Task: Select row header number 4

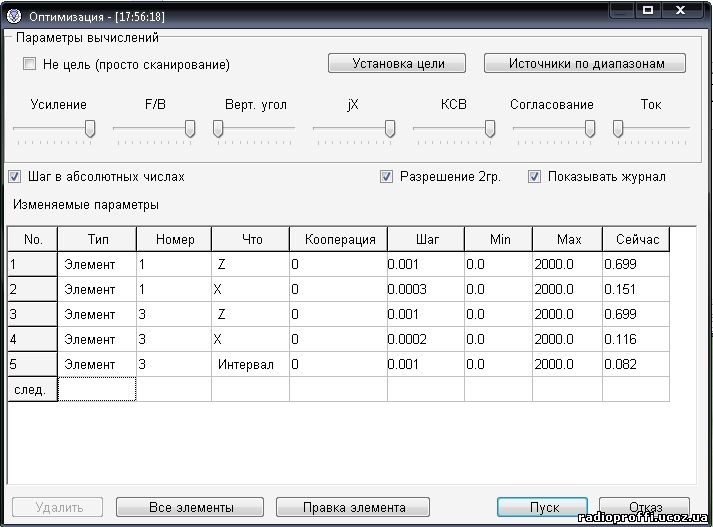Action: pyautogui.click(x=33, y=339)
